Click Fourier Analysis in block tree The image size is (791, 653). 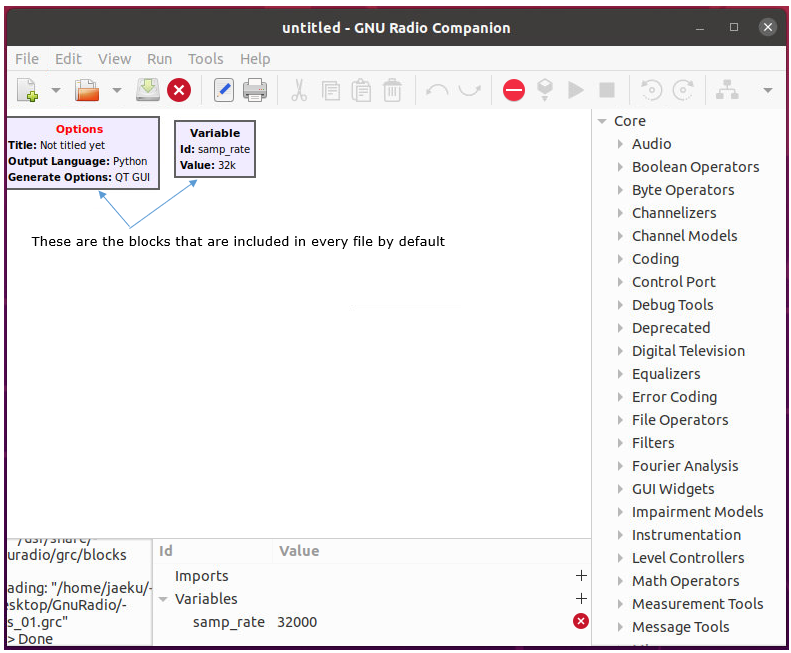click(x=685, y=466)
